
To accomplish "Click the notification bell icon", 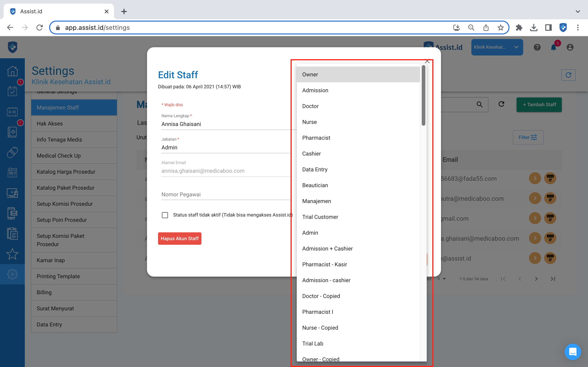I will pos(553,47).
